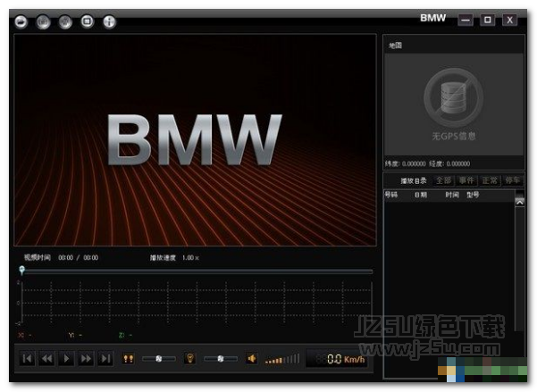The width and height of the screenshot is (537, 392).
Task: Close the BMW player window
Action: [x=509, y=20]
